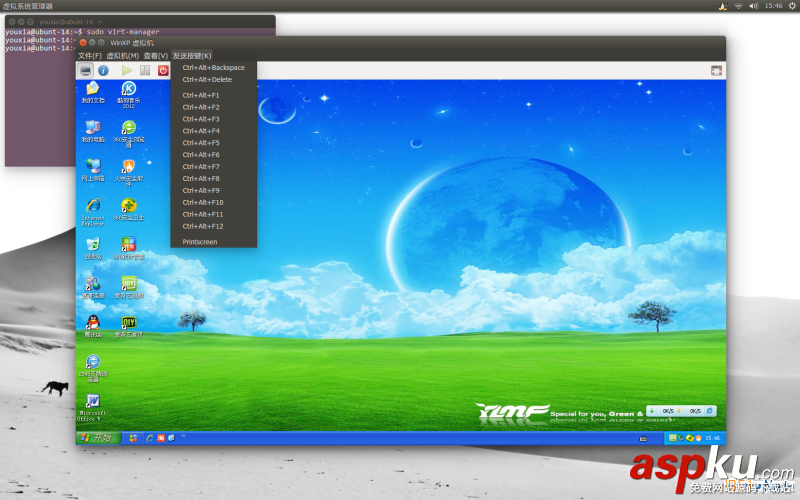This screenshot has height=500, width=800.
Task: Choose Ctrl+Alt+F10 menu entry
Action: [213, 203]
